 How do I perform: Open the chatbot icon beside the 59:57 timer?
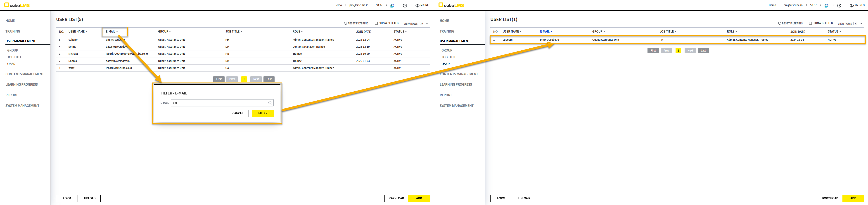(x=826, y=5)
